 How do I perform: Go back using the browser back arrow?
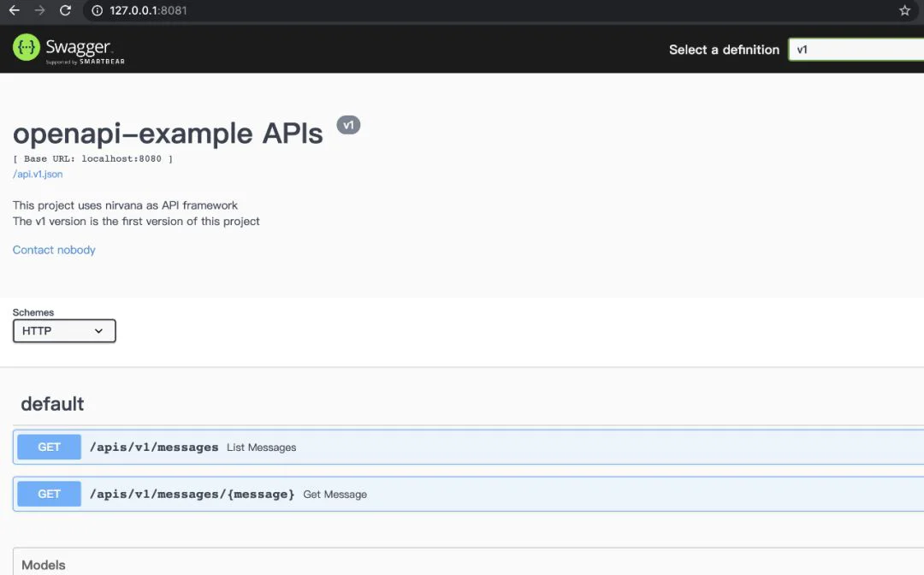click(15, 10)
